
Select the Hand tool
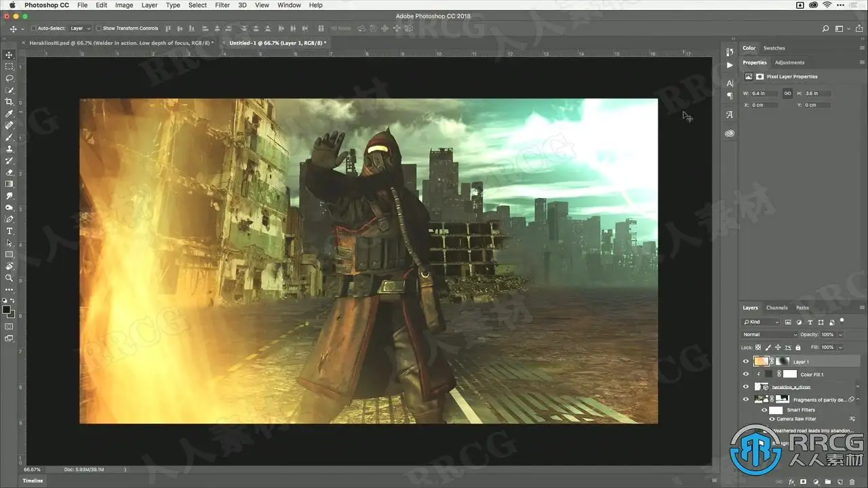[x=9, y=266]
